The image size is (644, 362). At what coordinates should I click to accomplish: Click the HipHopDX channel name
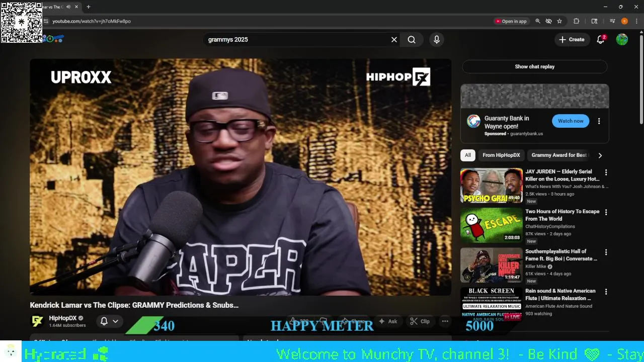point(62,318)
